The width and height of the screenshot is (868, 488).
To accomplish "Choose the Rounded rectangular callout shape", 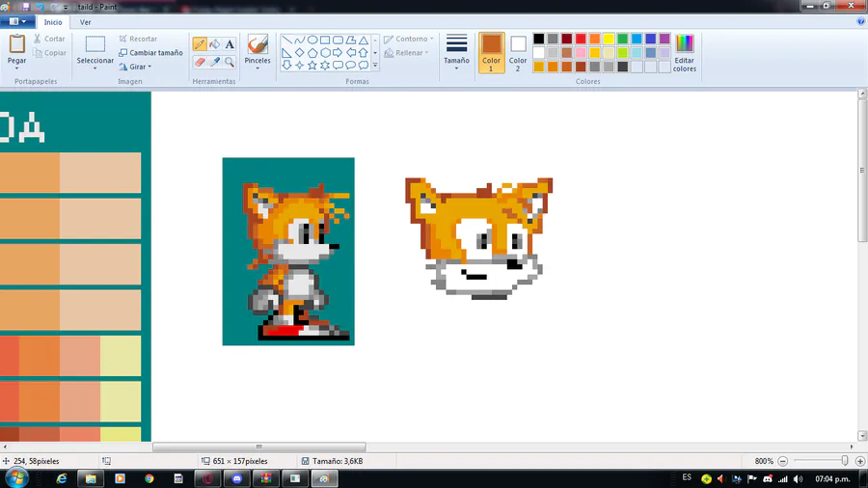I will tap(338, 66).
